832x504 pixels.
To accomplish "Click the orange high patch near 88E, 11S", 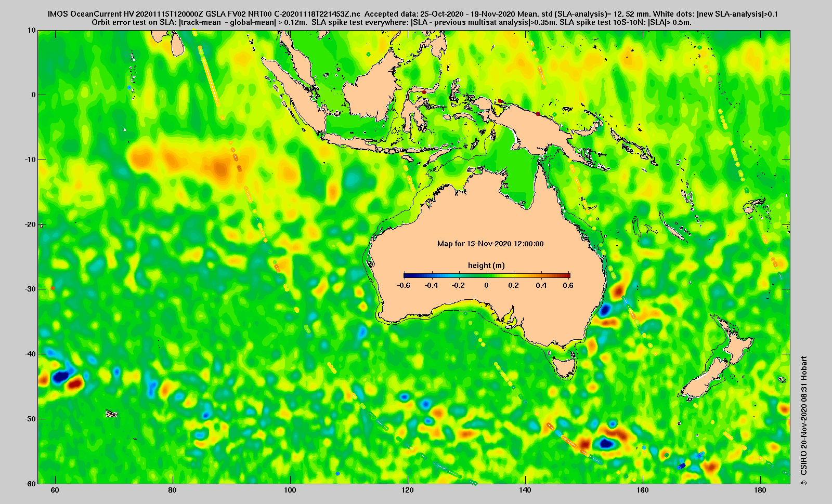I will pos(221,168).
